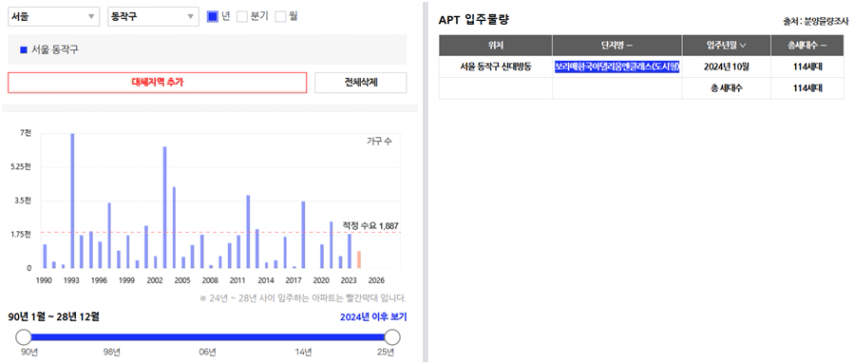Click the 7천 y-axis label
Screen dimensions: 854x364
(x=26, y=132)
